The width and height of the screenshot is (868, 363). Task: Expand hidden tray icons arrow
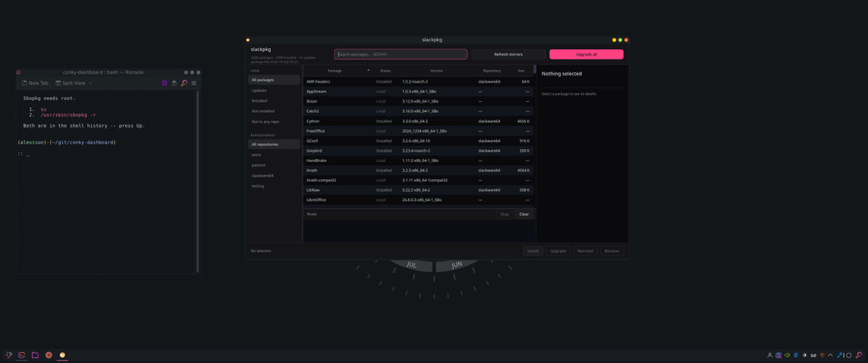pos(830,355)
